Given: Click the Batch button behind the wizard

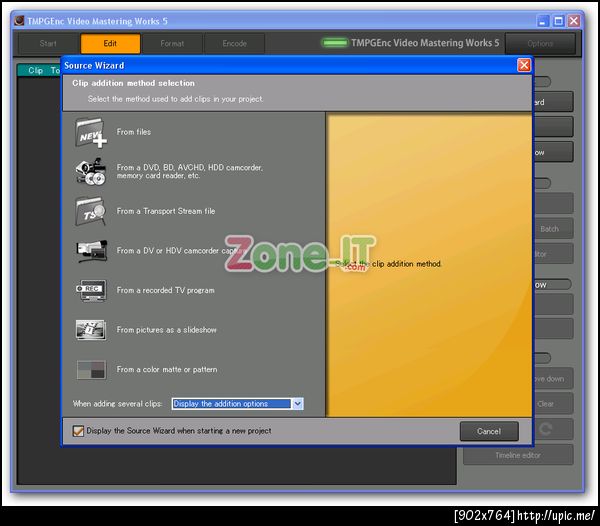Looking at the screenshot, I should tap(553, 229).
